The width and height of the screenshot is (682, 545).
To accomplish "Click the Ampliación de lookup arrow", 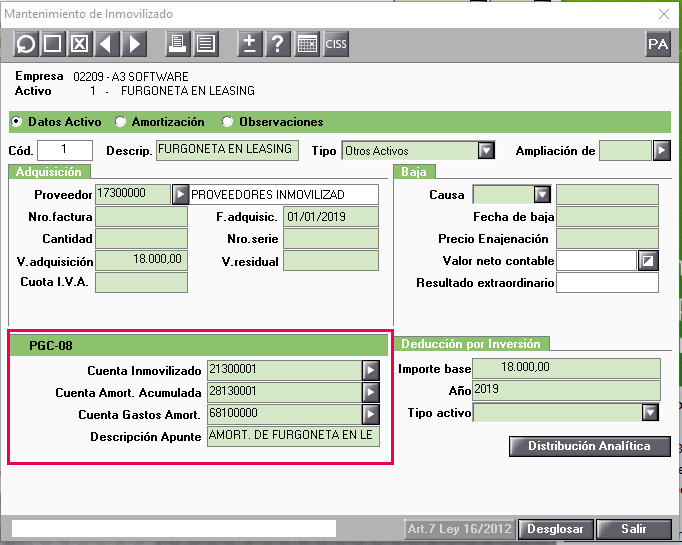I will pos(661,151).
